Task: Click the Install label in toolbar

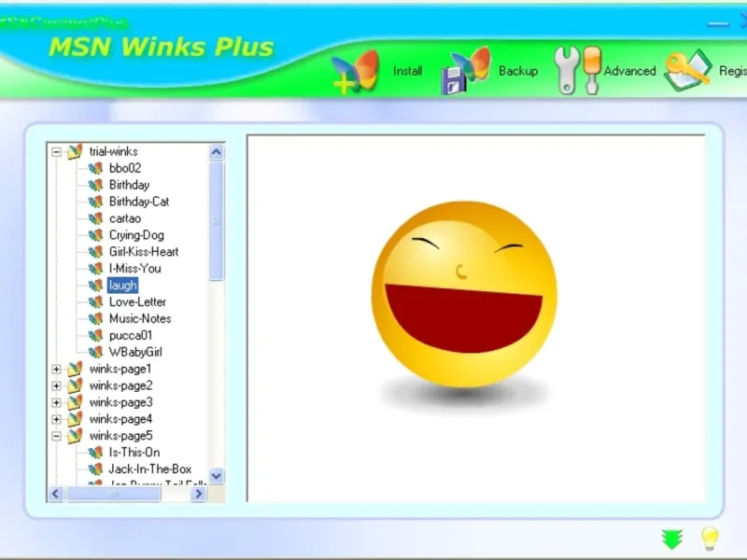Action: [408, 71]
